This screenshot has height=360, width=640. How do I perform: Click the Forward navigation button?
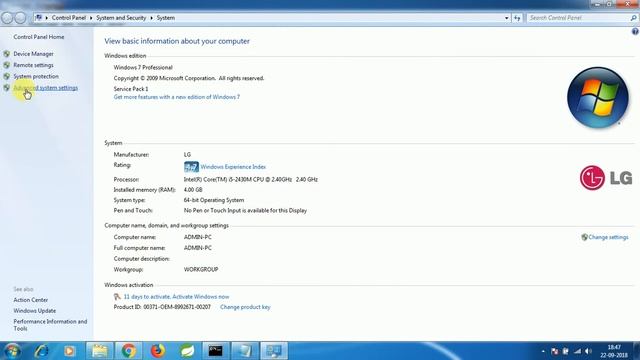[x=20, y=18]
